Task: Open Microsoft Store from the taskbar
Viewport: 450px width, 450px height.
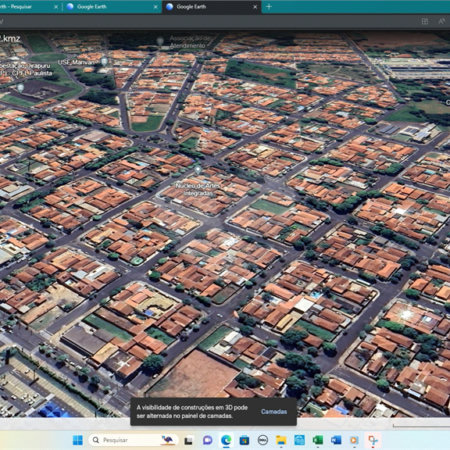Action: [x=244, y=440]
